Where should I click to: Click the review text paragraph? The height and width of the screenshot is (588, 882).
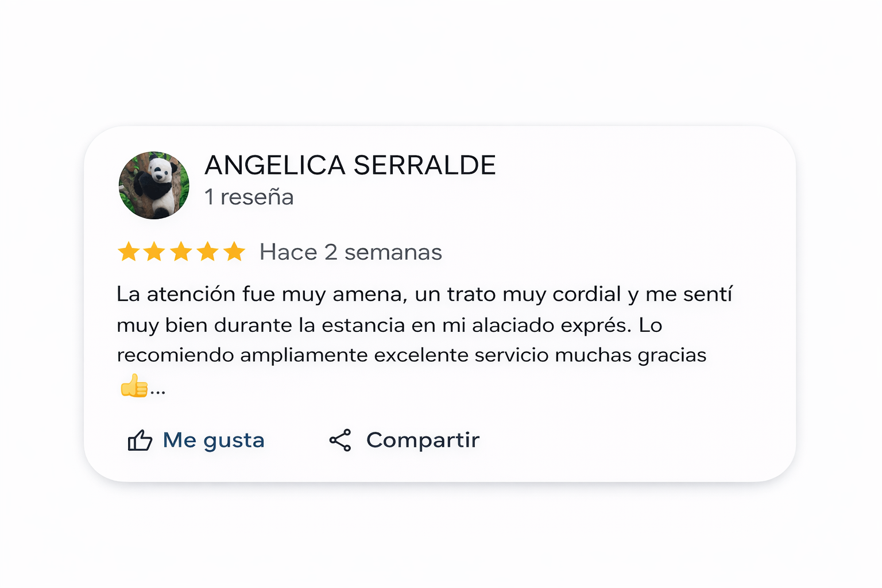point(425,324)
